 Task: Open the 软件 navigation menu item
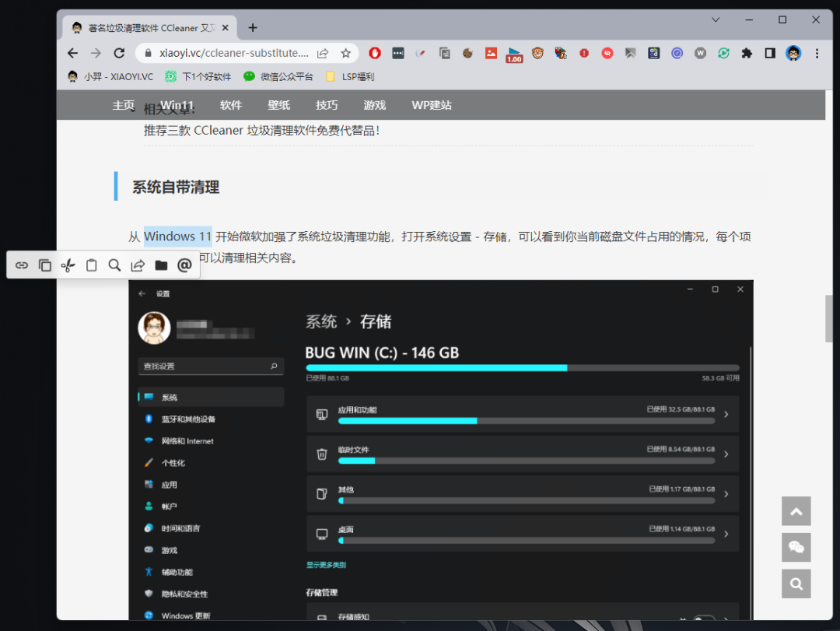point(231,105)
